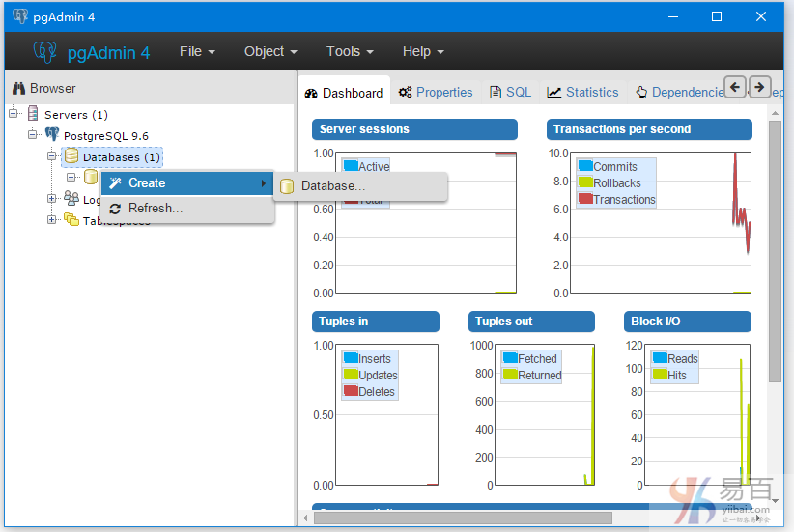Open the Tools menu
The image size is (794, 532).
click(x=350, y=52)
